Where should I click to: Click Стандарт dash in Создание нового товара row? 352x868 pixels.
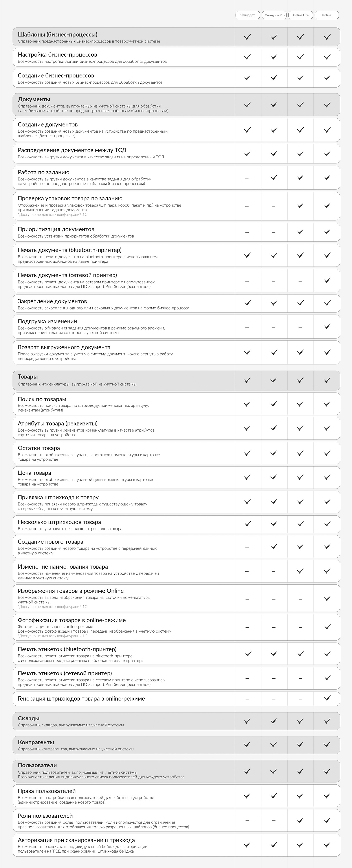(247, 547)
